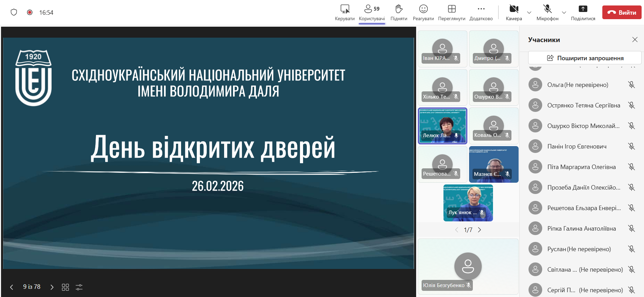Turn on the Камера
This screenshot has height=297, width=644.
click(514, 13)
